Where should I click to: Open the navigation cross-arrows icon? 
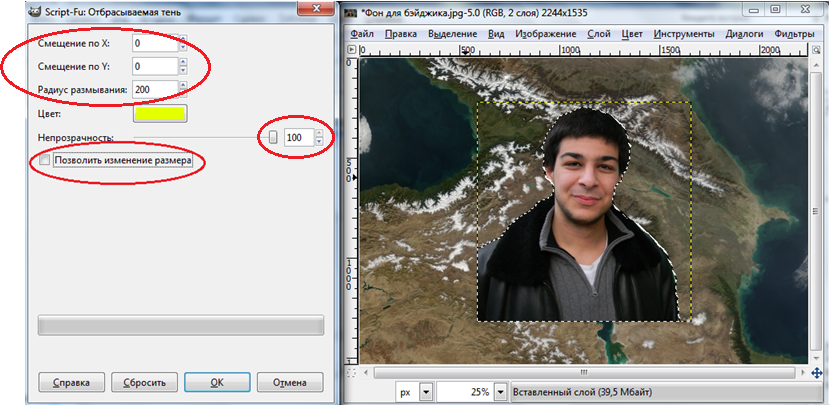click(x=816, y=373)
